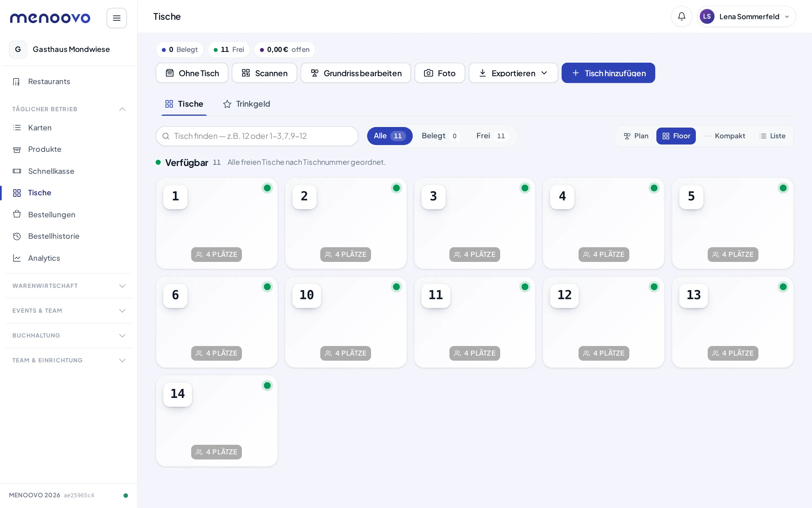
Task: Switch to the Plan view
Action: point(636,136)
